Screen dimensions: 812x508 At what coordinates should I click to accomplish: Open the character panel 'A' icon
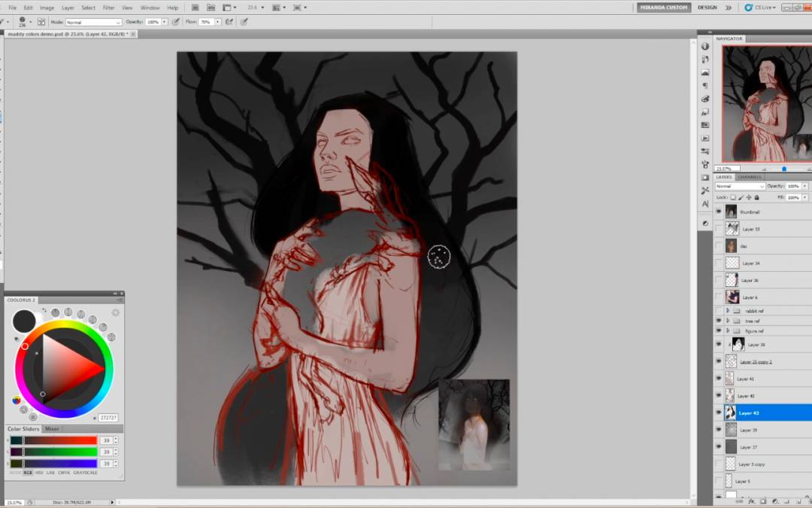pyautogui.click(x=705, y=203)
